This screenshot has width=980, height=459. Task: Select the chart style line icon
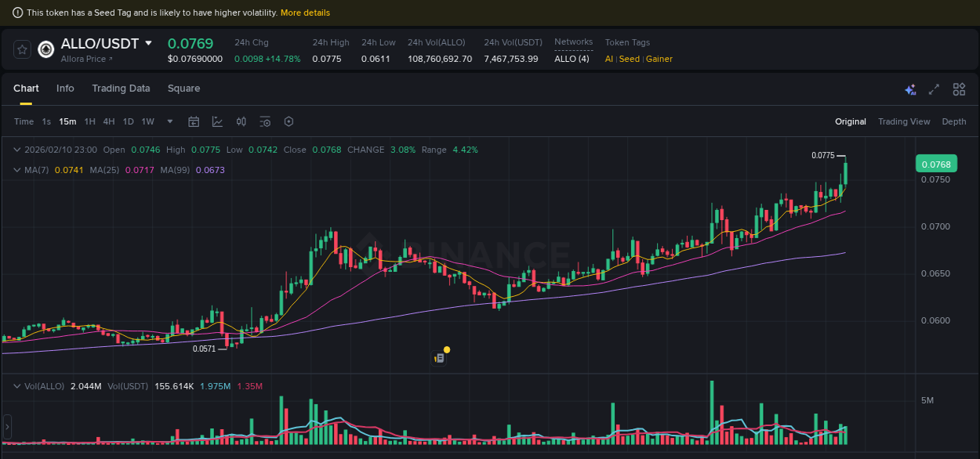(217, 121)
